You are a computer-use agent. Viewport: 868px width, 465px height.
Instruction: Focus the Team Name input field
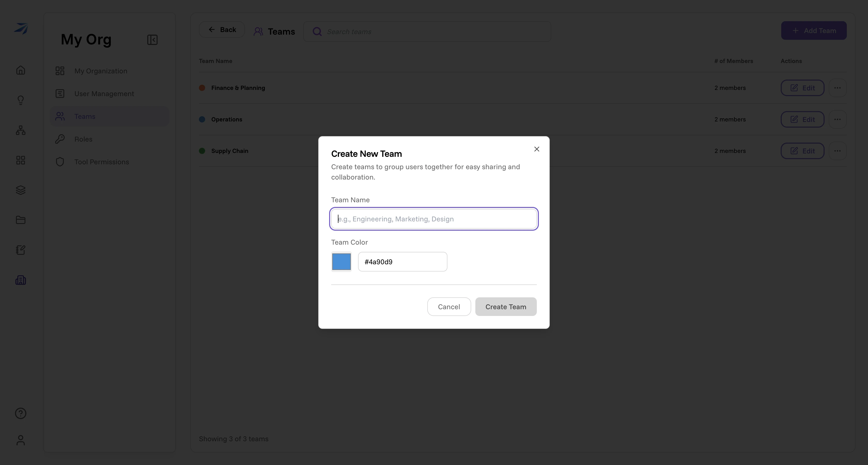434,219
